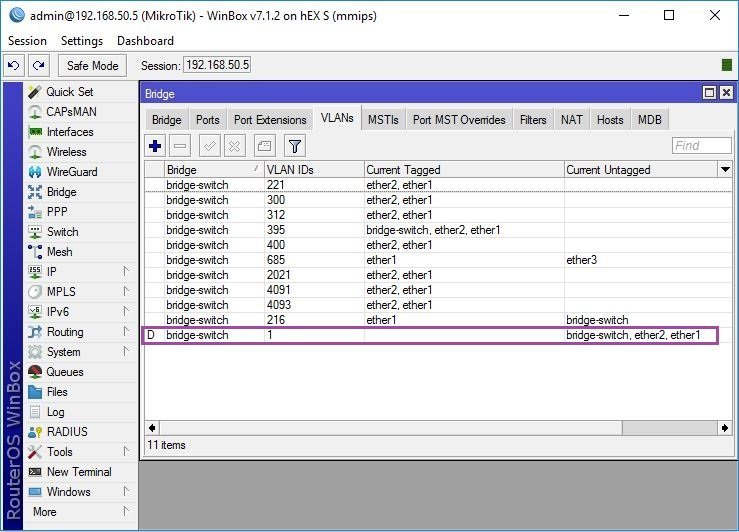Switch to Port MST Overrides tab
This screenshot has width=739, height=532.
[459, 120]
